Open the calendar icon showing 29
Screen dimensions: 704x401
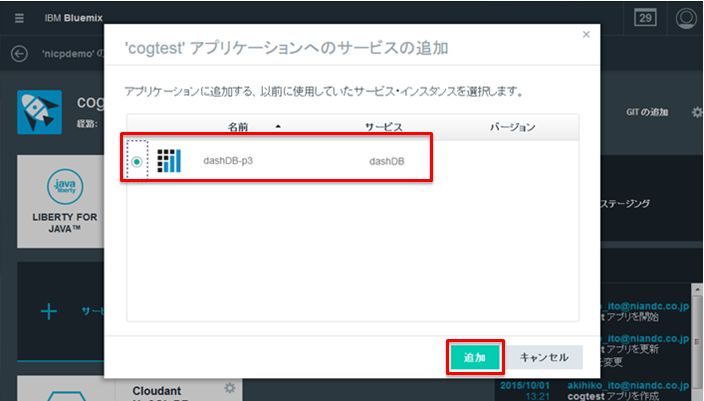[645, 18]
